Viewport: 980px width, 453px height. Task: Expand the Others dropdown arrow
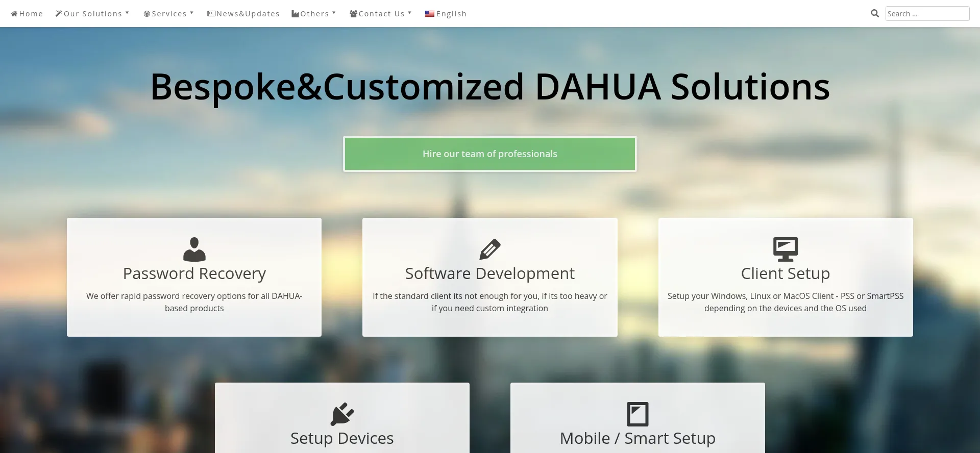coord(334,13)
